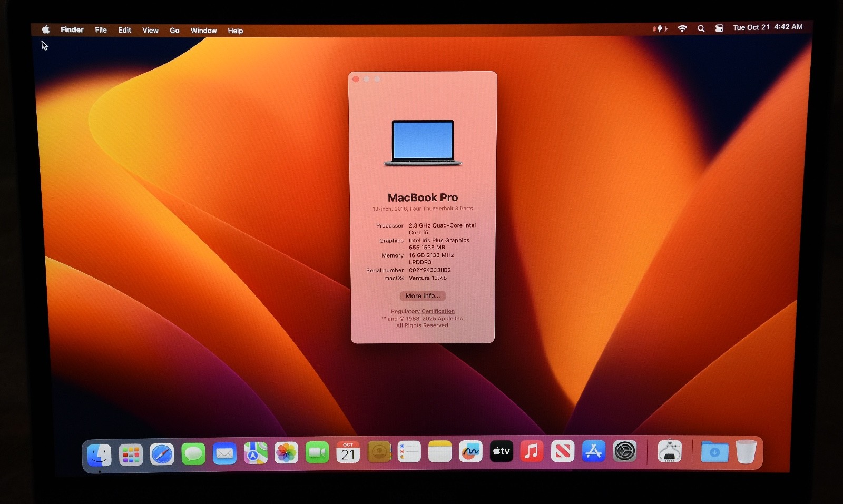Image resolution: width=843 pixels, height=504 pixels.
Task: Open System Settings from the Dock
Action: 624,451
